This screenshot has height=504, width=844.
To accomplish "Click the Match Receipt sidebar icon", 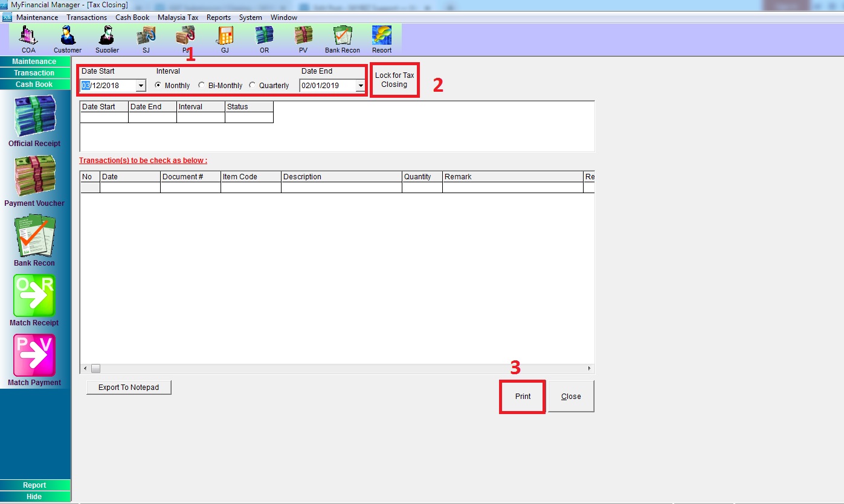I will point(34,296).
